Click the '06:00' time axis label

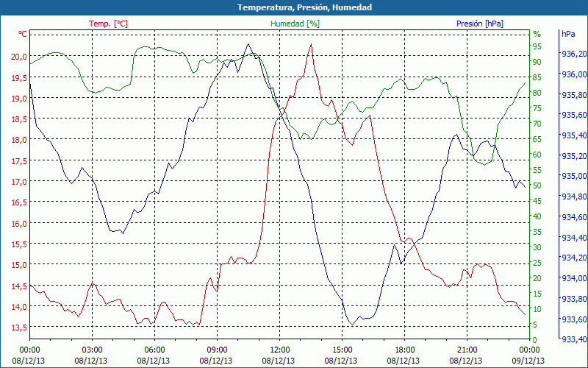click(x=154, y=350)
